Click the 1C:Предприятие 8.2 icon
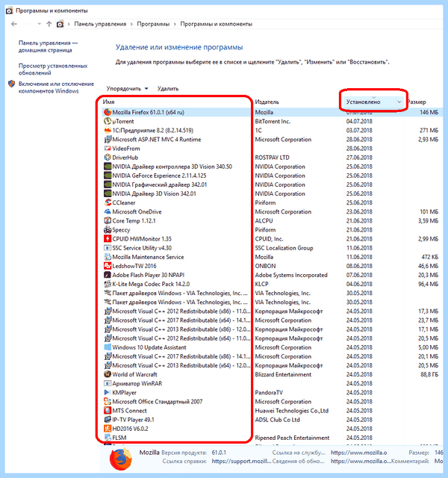448x478 pixels. 108,130
